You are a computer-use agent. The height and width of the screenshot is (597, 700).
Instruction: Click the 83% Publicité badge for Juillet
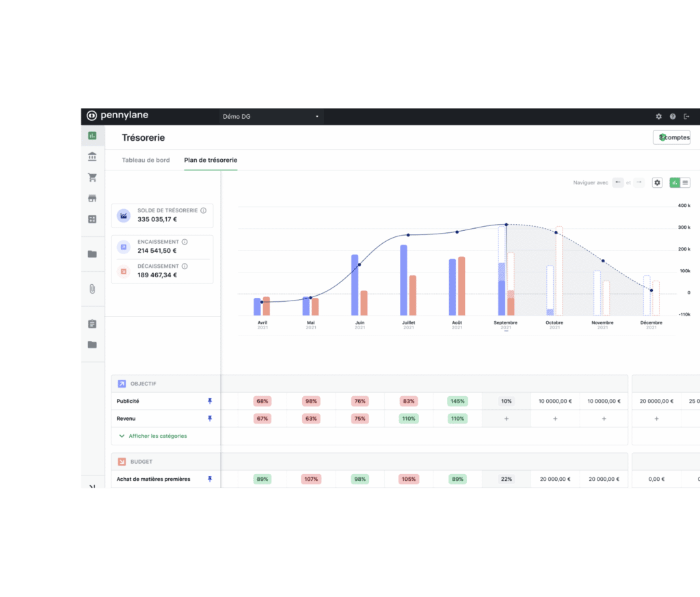click(409, 401)
